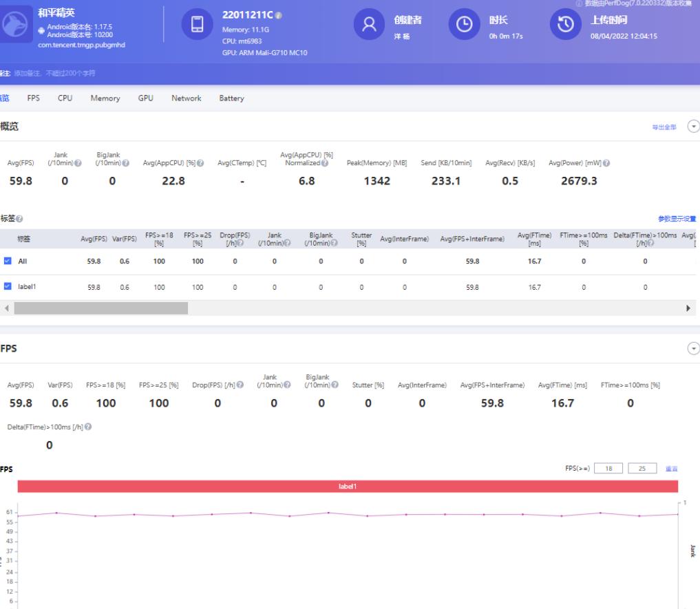The height and width of the screenshot is (609, 700).
Task: Click the 时长 clock icon
Action: pos(465,25)
